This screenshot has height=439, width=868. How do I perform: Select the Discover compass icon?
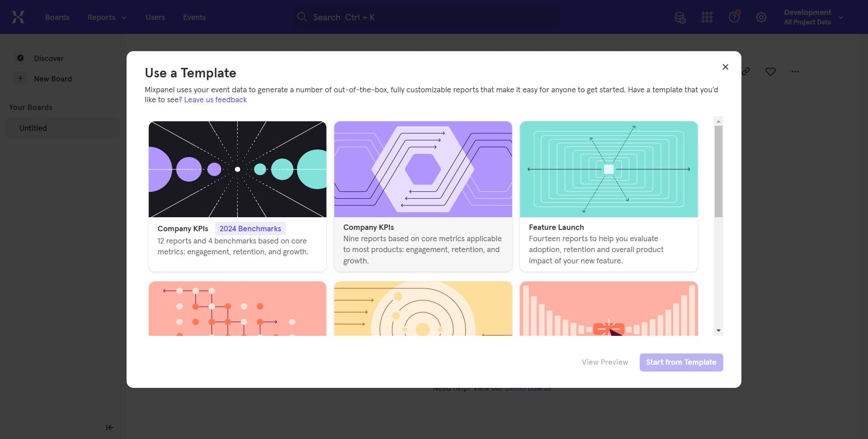[20, 58]
